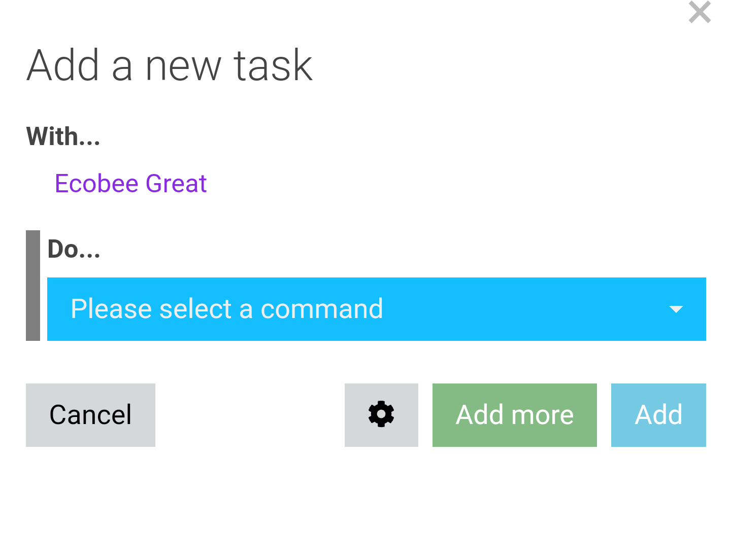This screenshot has height=560, width=731.
Task: Open task settings with the gear icon
Action: click(x=381, y=415)
